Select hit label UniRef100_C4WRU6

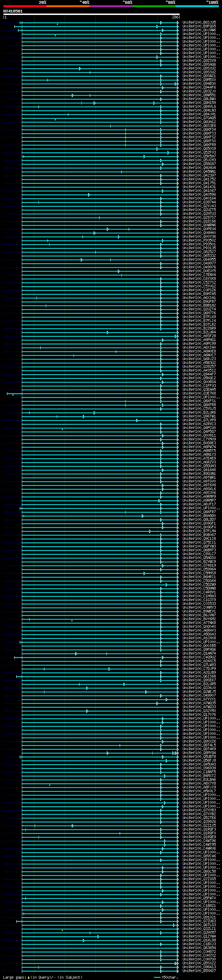pyautogui.click(x=199, y=849)
